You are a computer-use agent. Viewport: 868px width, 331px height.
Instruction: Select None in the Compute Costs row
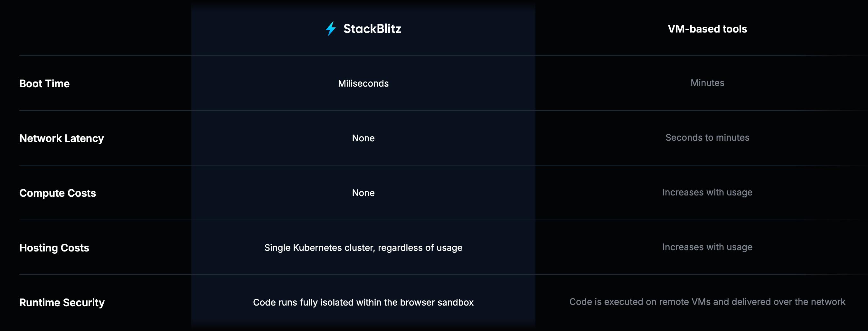[363, 193]
